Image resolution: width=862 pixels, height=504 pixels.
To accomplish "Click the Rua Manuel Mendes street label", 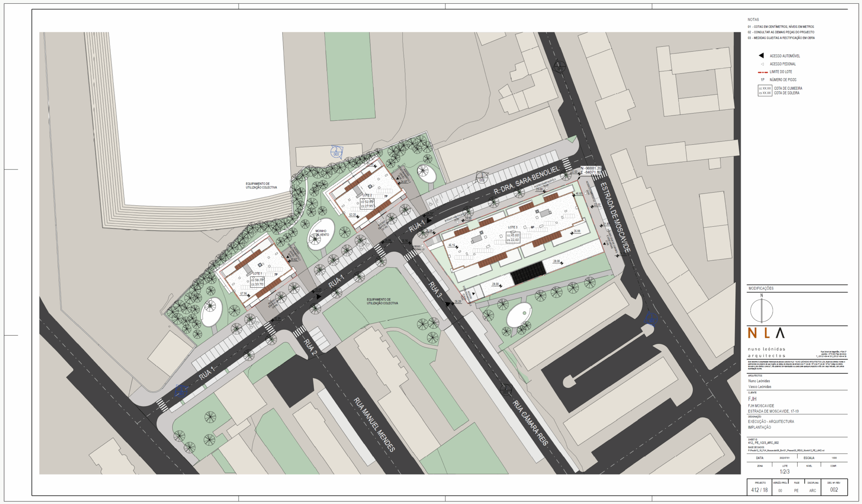I will pos(374,424).
